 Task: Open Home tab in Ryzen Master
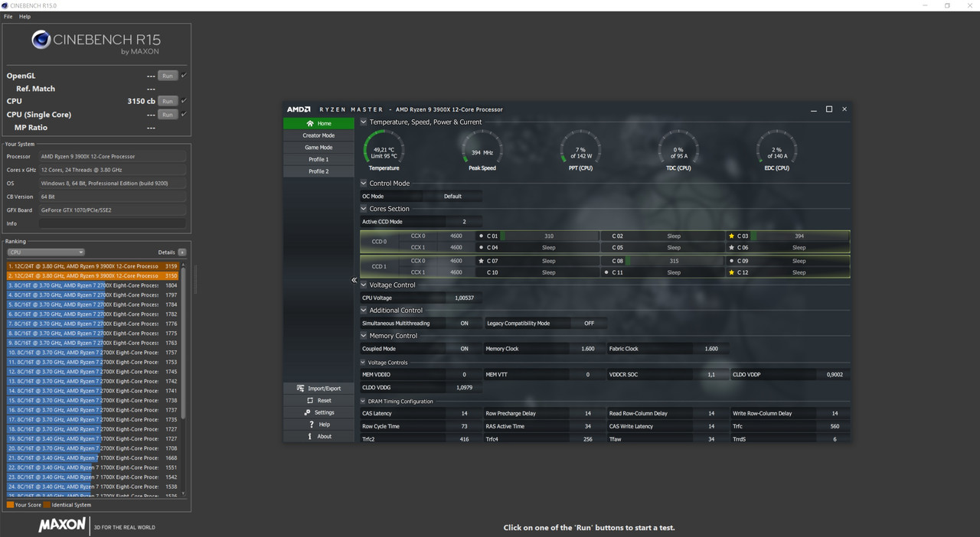(318, 123)
